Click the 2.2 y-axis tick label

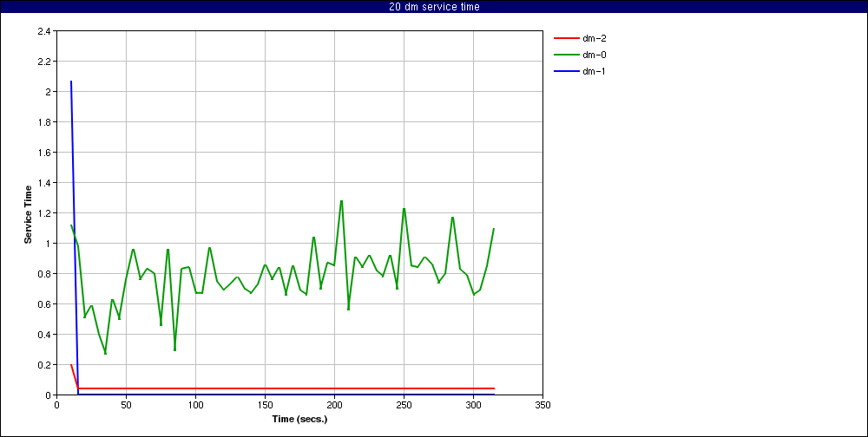click(43, 62)
